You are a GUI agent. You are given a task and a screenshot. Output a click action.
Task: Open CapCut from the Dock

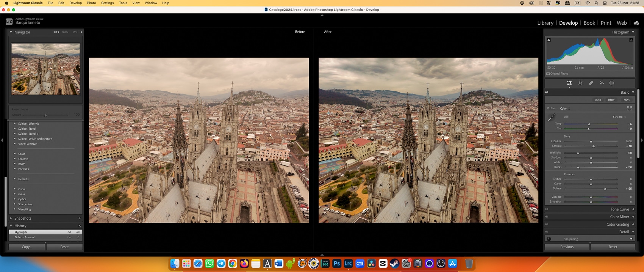point(383,263)
